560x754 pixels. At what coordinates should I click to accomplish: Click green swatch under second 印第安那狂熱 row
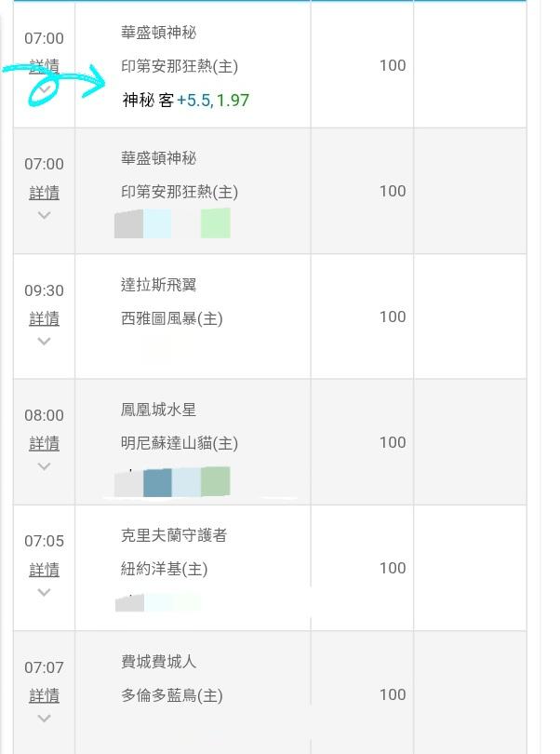tap(215, 223)
